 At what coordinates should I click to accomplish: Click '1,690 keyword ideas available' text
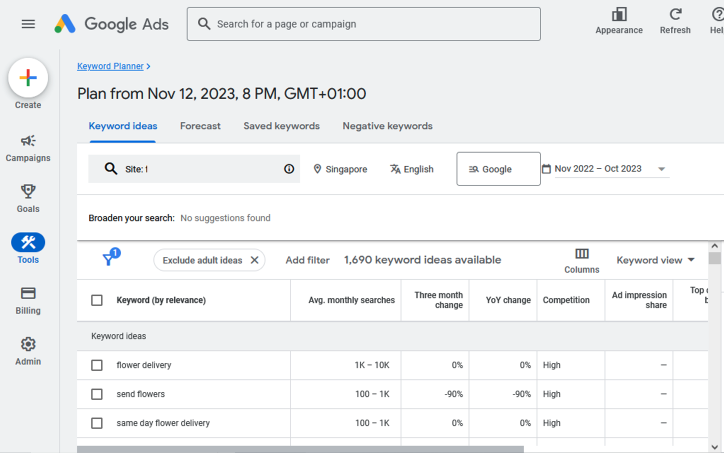point(422,260)
